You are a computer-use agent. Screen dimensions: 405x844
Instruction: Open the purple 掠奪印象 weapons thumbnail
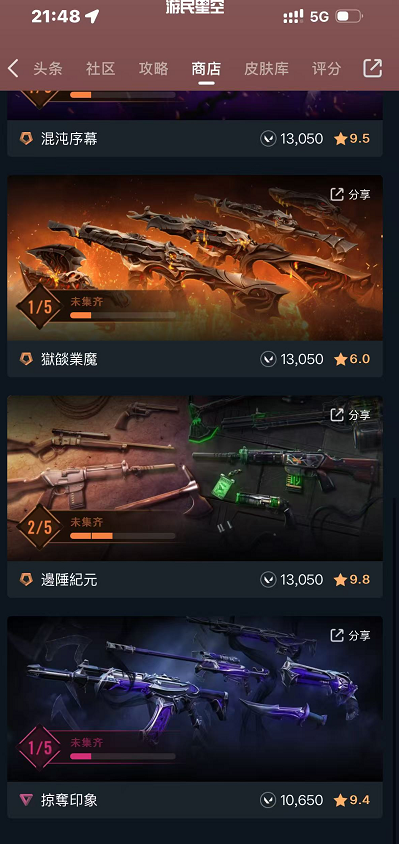[195, 699]
